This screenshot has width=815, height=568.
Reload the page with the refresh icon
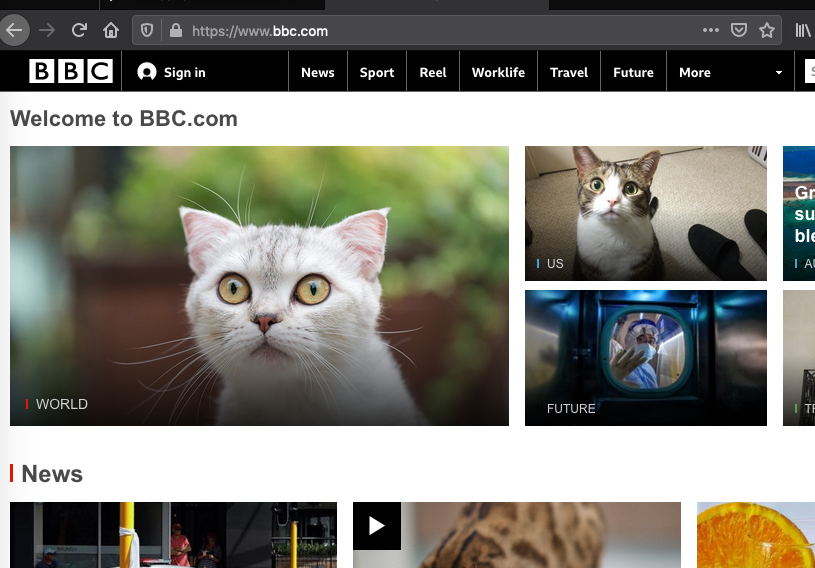pyautogui.click(x=79, y=31)
